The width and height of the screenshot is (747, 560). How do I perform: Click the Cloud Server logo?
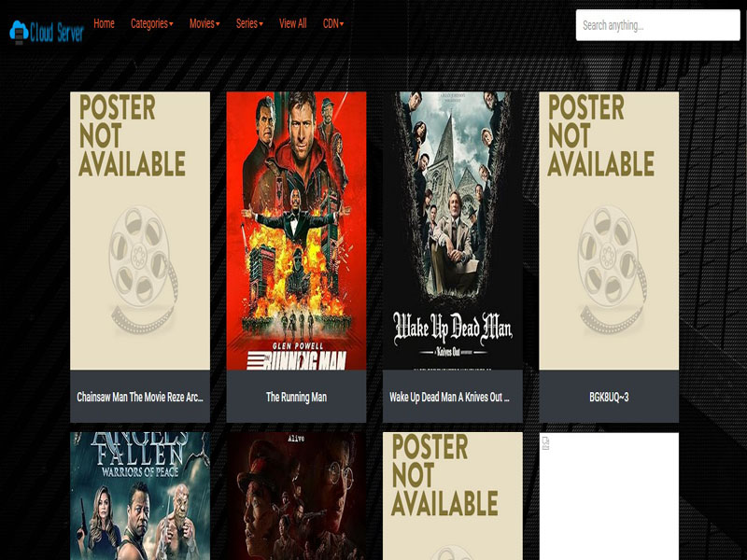47,33
